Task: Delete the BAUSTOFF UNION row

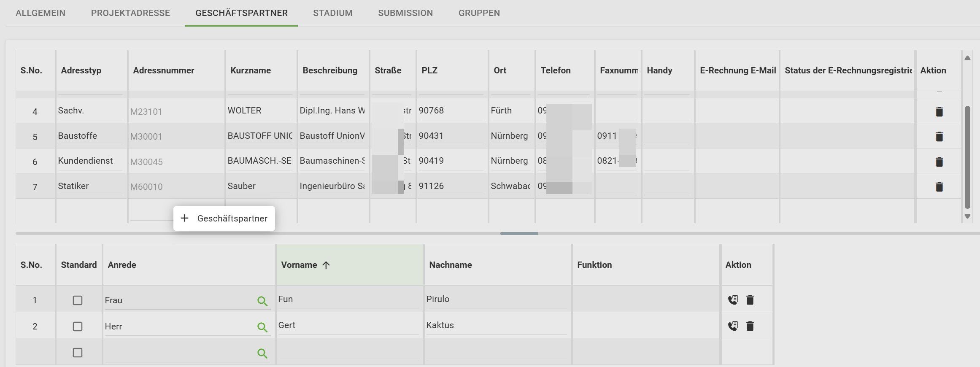Action: click(939, 137)
